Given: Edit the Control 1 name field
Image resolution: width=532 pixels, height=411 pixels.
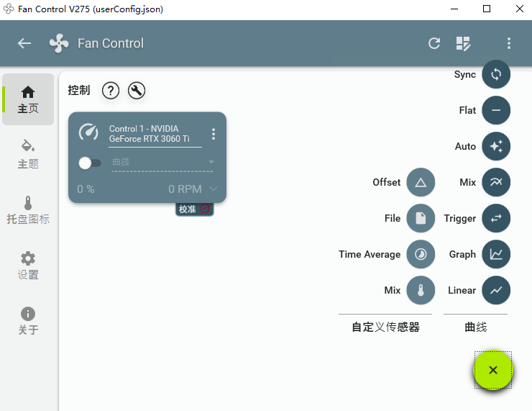Looking at the screenshot, I should (155, 134).
